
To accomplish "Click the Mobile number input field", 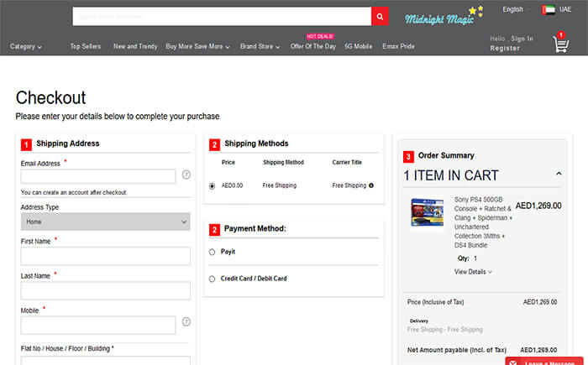I will point(98,326).
